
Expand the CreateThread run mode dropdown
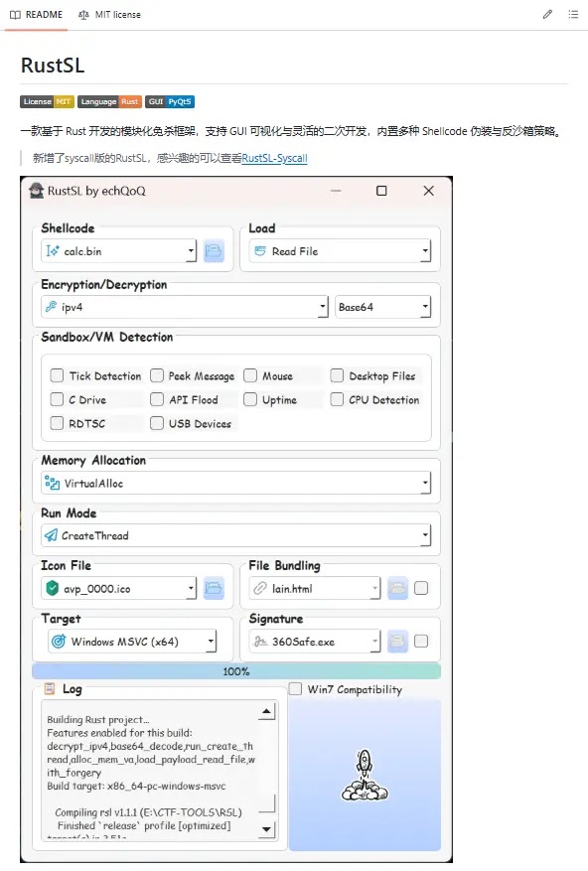click(x=236, y=535)
